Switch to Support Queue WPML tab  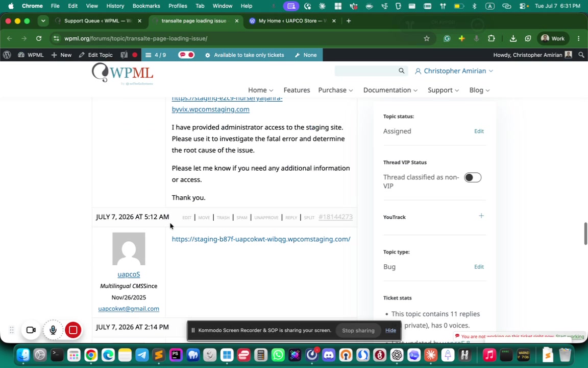(98, 20)
